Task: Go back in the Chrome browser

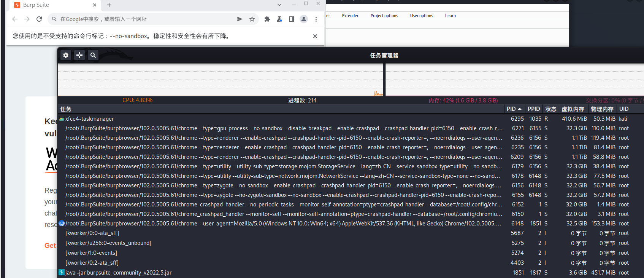Action: tap(15, 19)
